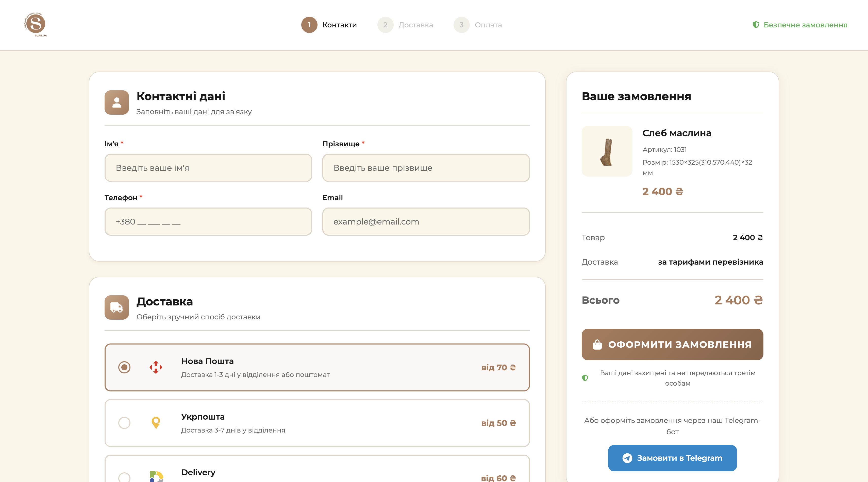Click the Доставка 3-7 днів description text
Image resolution: width=868 pixels, height=482 pixels.
(x=233, y=430)
